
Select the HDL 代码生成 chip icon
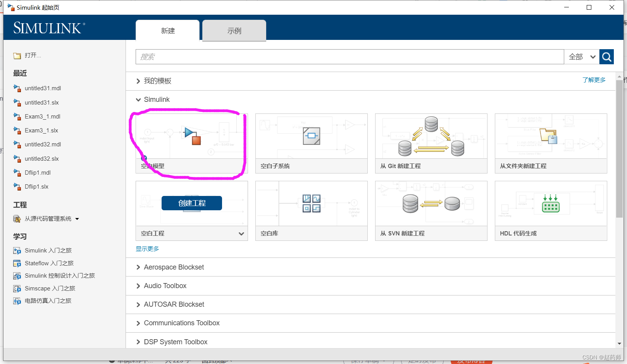click(x=551, y=204)
